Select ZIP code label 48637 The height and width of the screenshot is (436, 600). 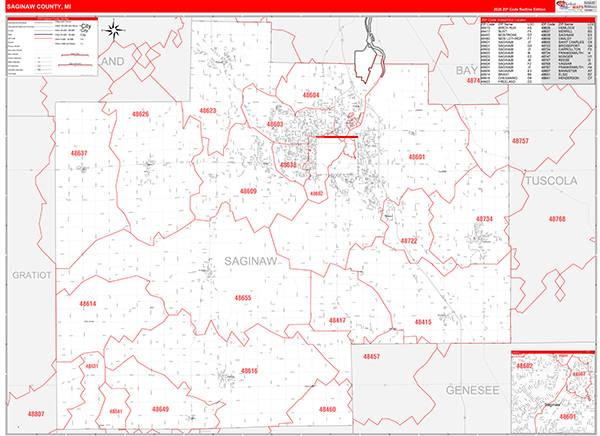79,153
